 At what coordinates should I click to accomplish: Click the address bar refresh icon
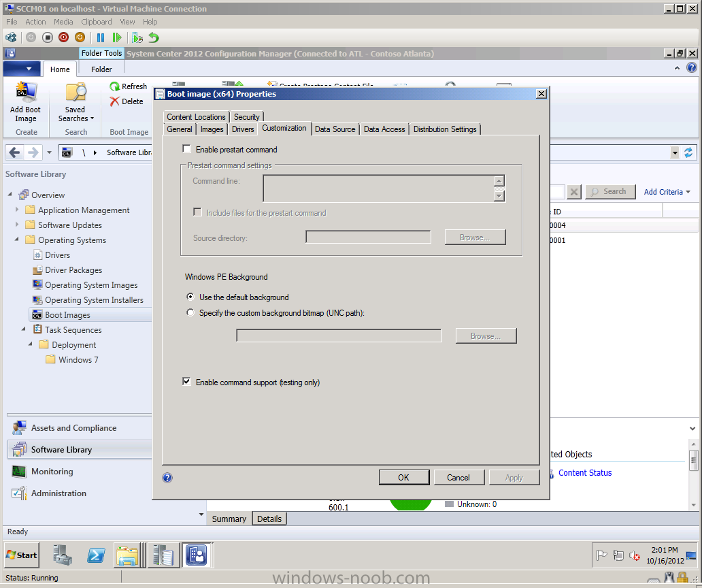[x=688, y=152]
